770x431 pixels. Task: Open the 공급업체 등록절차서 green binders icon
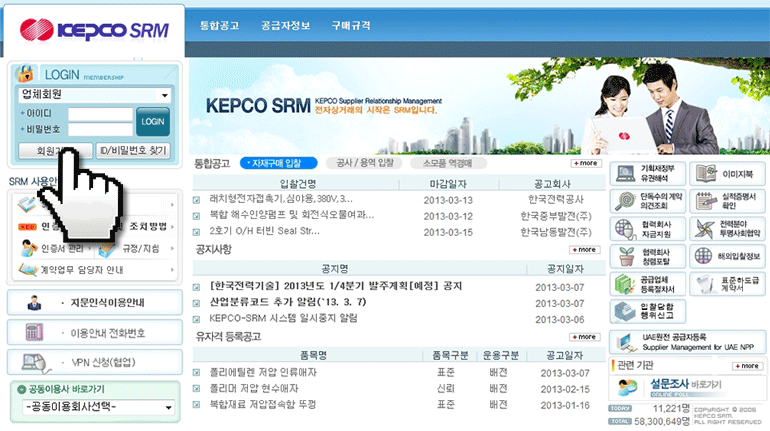point(625,284)
